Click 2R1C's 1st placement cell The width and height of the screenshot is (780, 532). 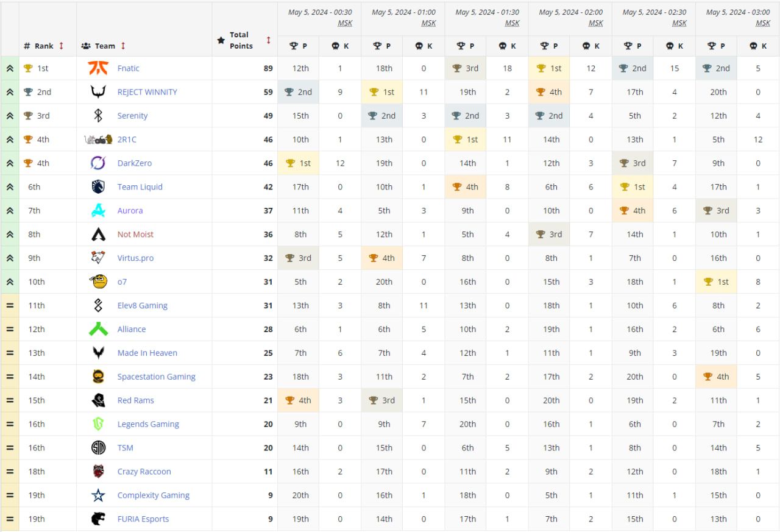pos(466,140)
